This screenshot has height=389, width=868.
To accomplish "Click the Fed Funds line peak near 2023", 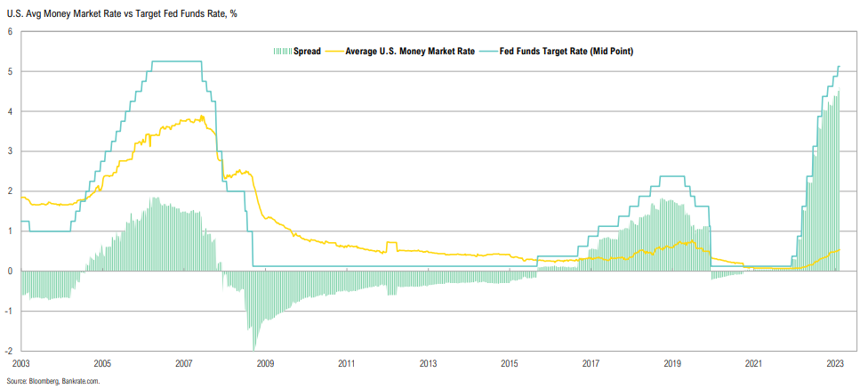I will tap(839, 67).
